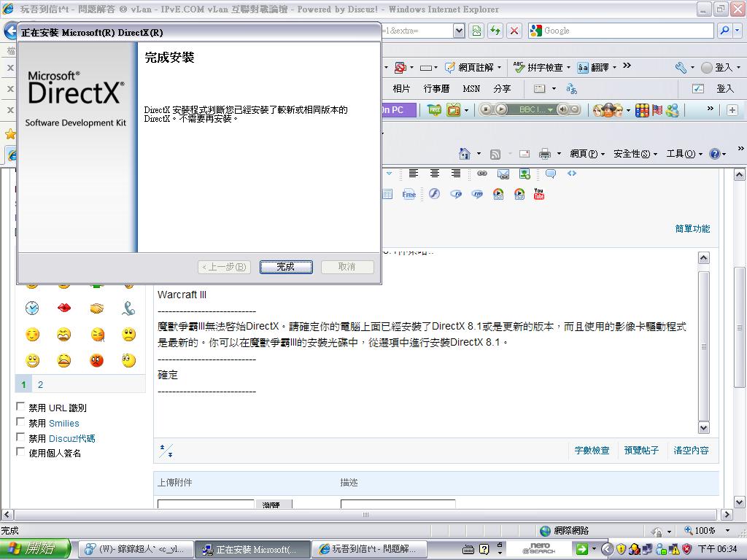
Task: Align text left in post editor
Action: (413, 174)
